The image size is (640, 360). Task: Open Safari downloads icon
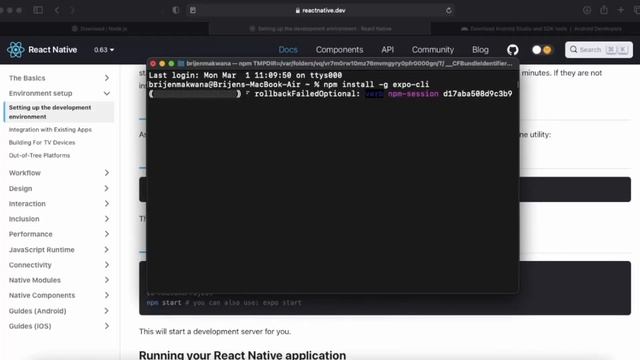pos(587,10)
